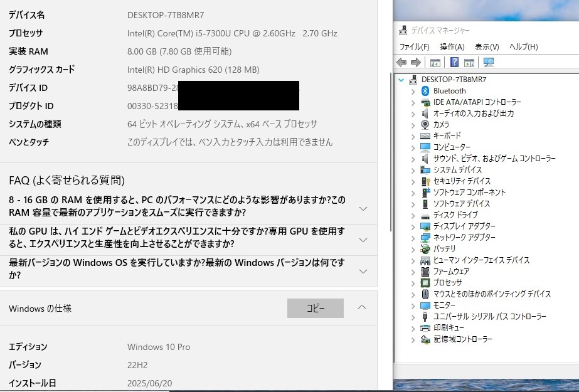Click the Forward arrow in Device Manager toolbar
Viewport: 579px width, 392px height.
pos(416,62)
